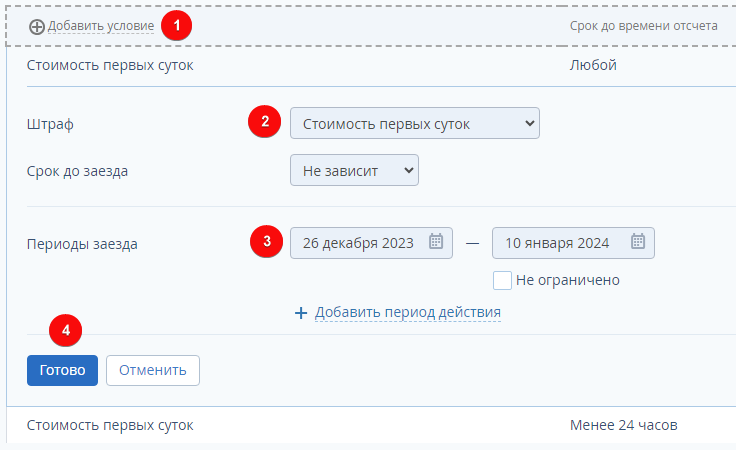Focus the start date field "26 декабря 2023"
This screenshot has height=450, width=736.
pos(360,242)
